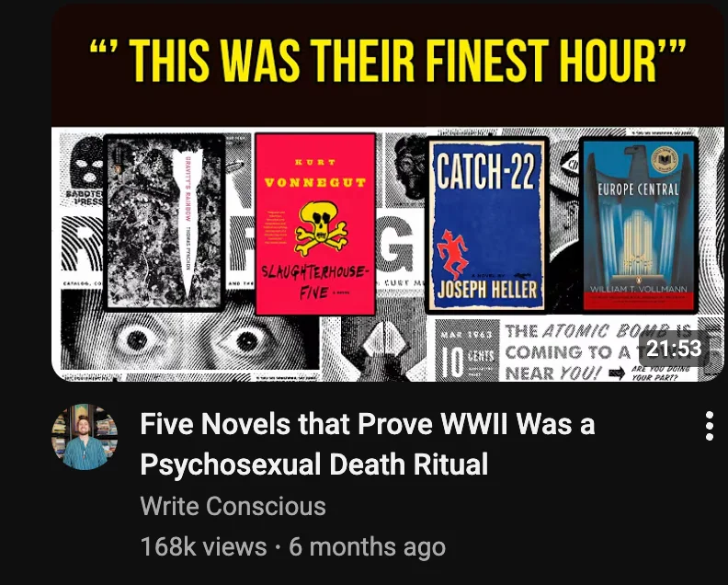This screenshot has height=585, width=728.
Task: Click the Write Conscious channel avatar
Action: [85, 437]
